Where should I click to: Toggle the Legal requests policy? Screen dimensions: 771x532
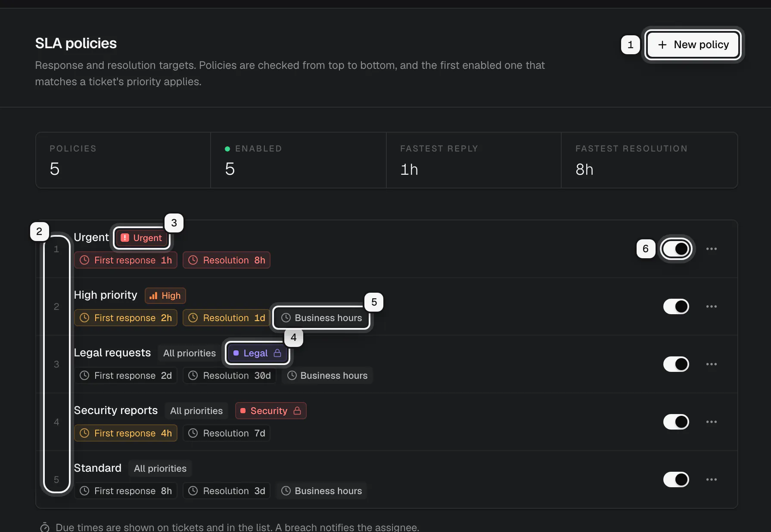tap(676, 364)
